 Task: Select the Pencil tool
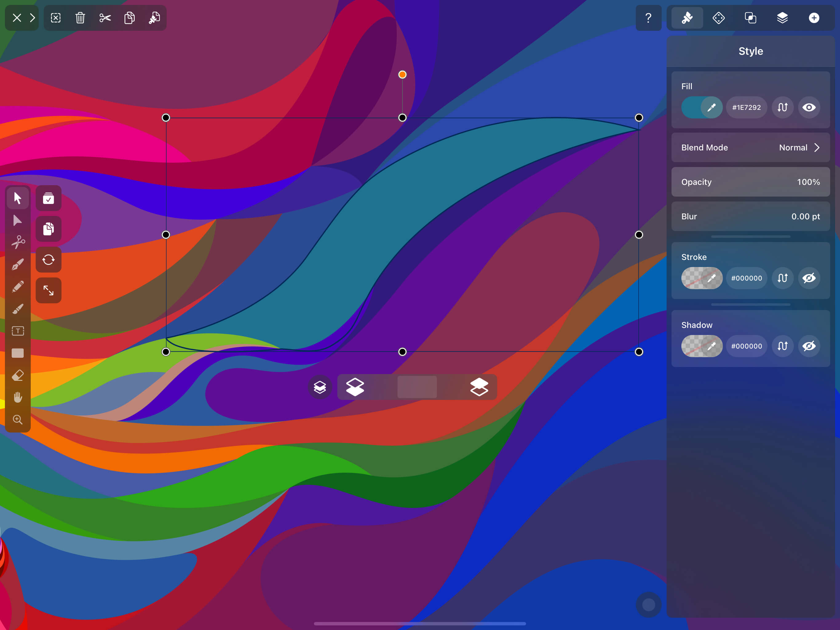tap(18, 286)
